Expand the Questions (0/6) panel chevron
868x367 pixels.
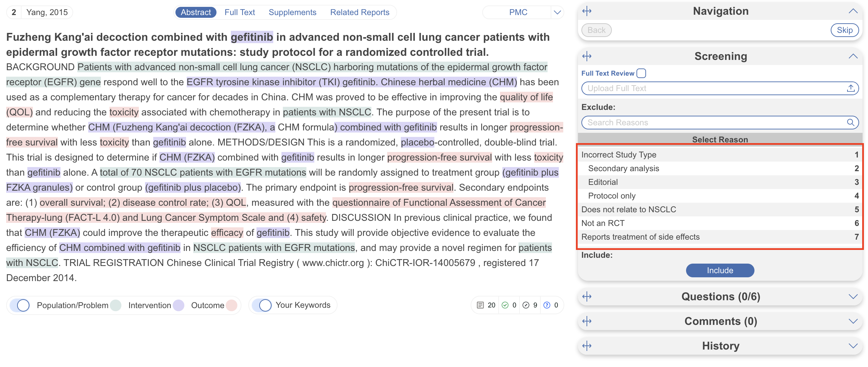pyautogui.click(x=853, y=297)
